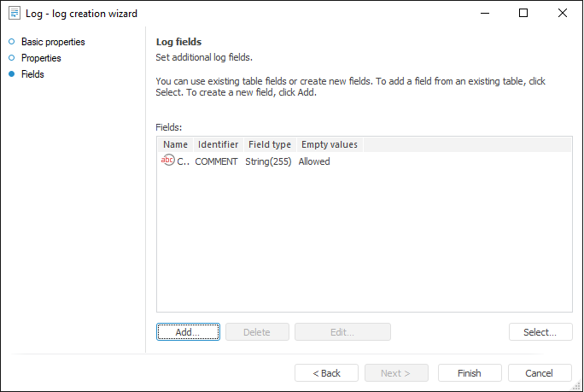Go back with the < Back button
584x392 pixels.
pos(326,373)
